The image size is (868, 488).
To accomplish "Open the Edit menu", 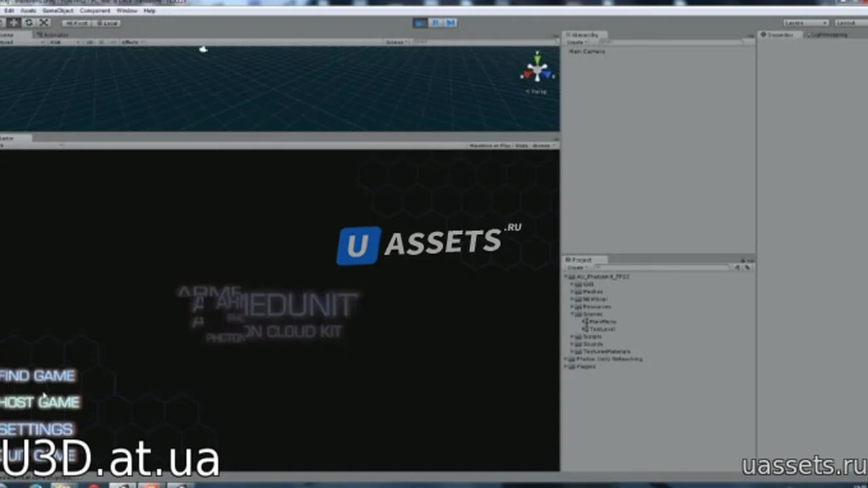I will [9, 11].
